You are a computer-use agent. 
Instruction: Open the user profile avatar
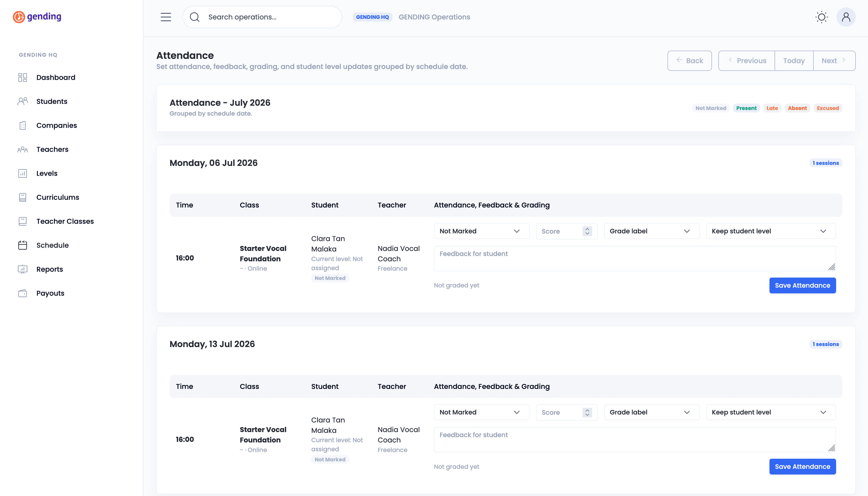tap(846, 17)
